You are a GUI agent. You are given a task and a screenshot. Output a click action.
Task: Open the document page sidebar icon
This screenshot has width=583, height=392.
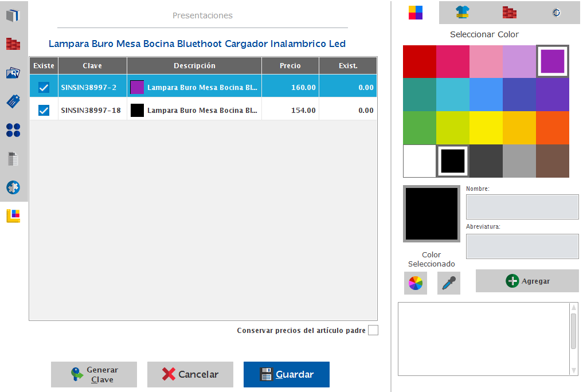pyautogui.click(x=13, y=159)
